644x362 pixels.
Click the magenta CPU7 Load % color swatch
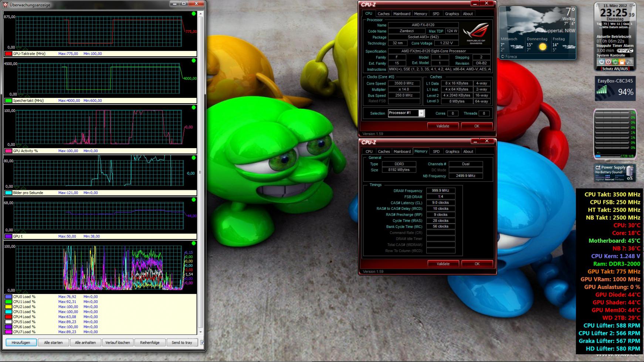pyautogui.click(x=8, y=332)
